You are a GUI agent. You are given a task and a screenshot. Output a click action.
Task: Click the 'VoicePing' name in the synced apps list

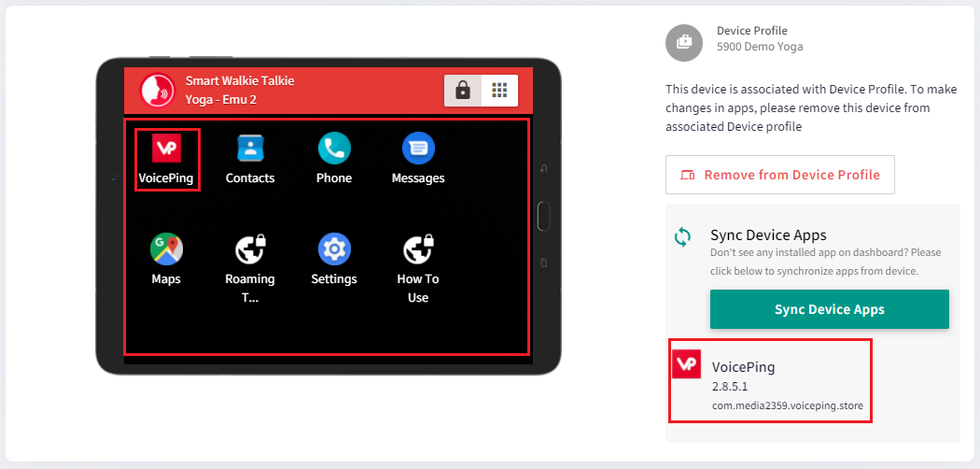click(x=744, y=367)
